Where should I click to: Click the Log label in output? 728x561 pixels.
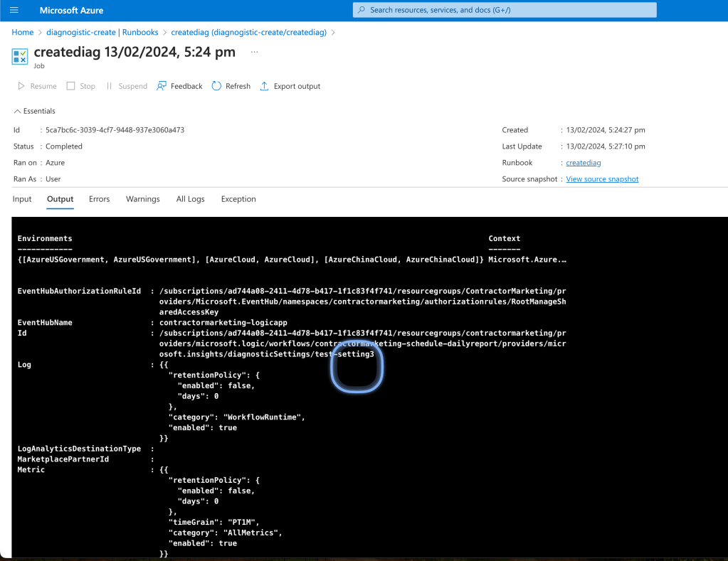pyautogui.click(x=24, y=365)
